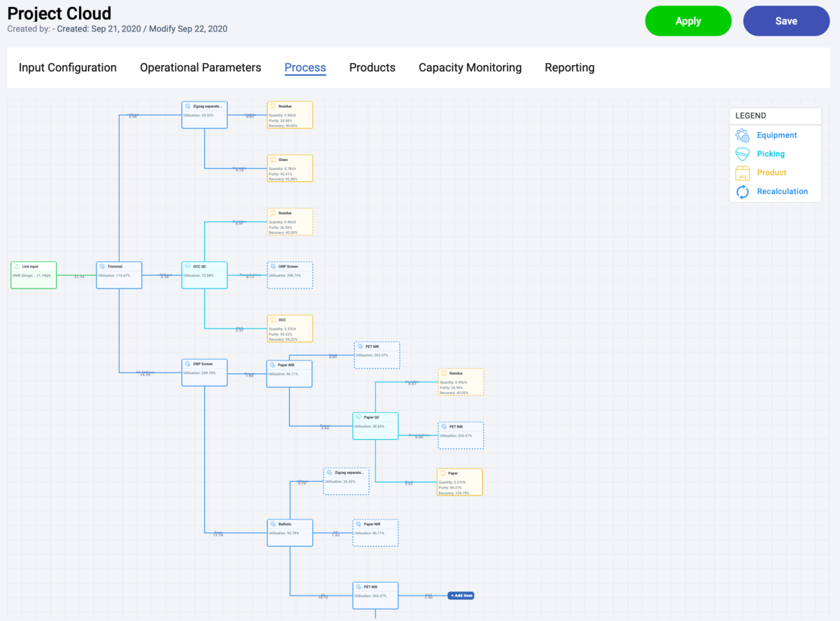
Task: Click the Picking icon in legend
Action: pyautogui.click(x=742, y=154)
